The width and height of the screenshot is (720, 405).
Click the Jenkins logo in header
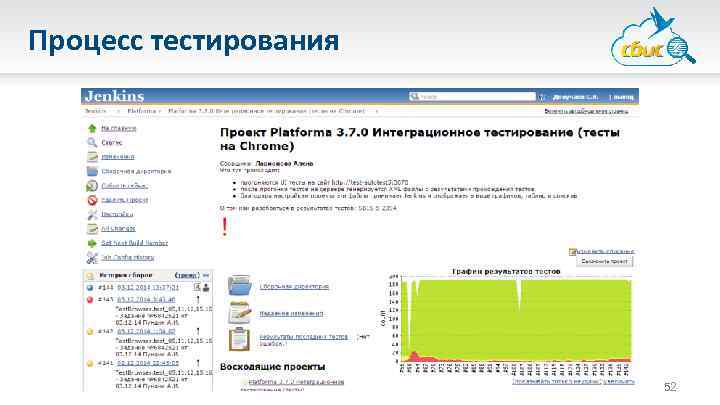pos(114,96)
